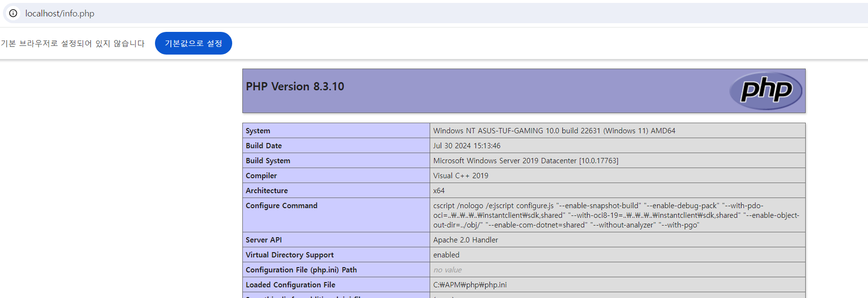Screen dimensions: 868x298
Task: Click the 기본값으로 설정 button
Action: pyautogui.click(x=194, y=43)
